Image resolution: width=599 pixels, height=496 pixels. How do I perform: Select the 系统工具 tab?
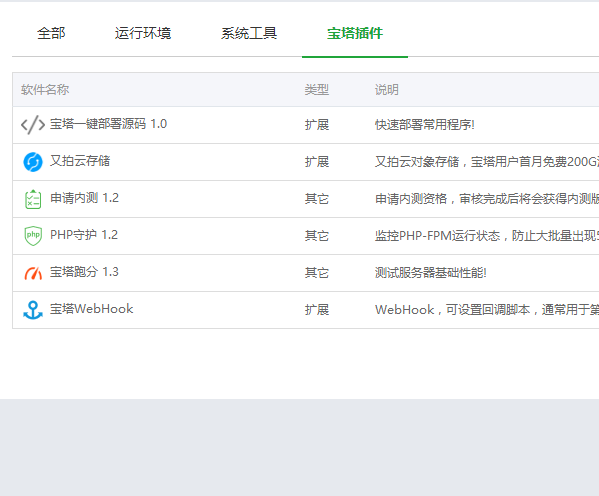point(249,33)
